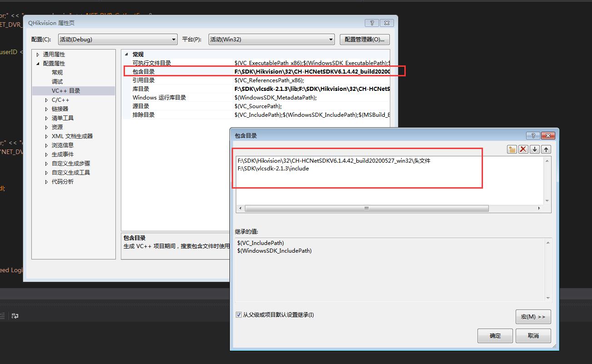This screenshot has width=592, height=364.
Task: Click the horizontal scrollbar of include list
Action: click(x=367, y=209)
